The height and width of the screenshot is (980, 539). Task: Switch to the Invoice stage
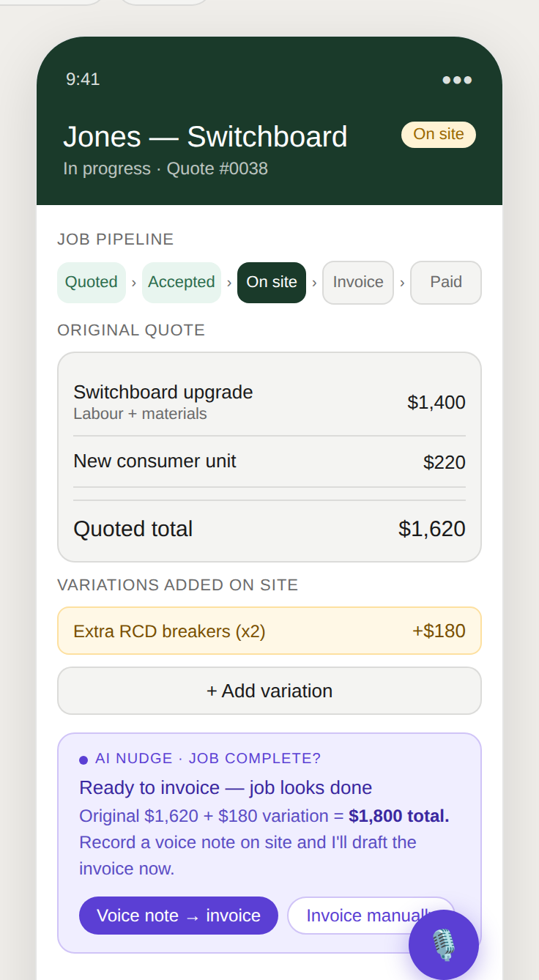pyautogui.click(x=357, y=282)
